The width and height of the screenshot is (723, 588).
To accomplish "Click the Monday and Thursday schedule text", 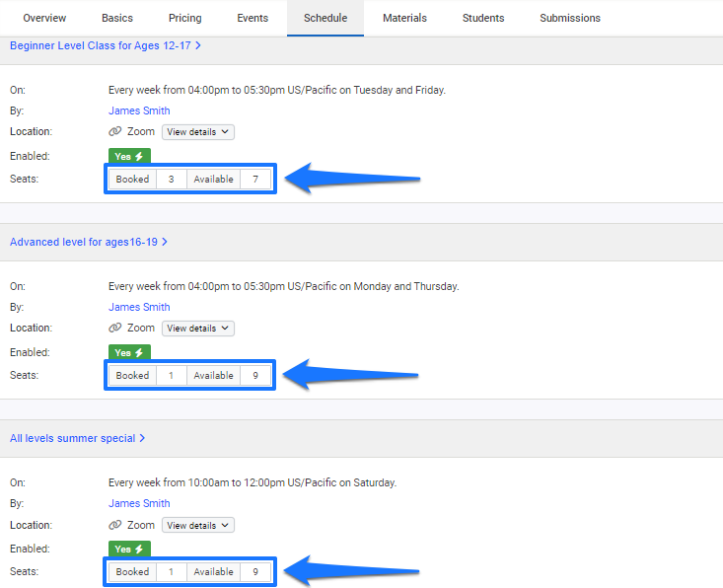I will [283, 286].
